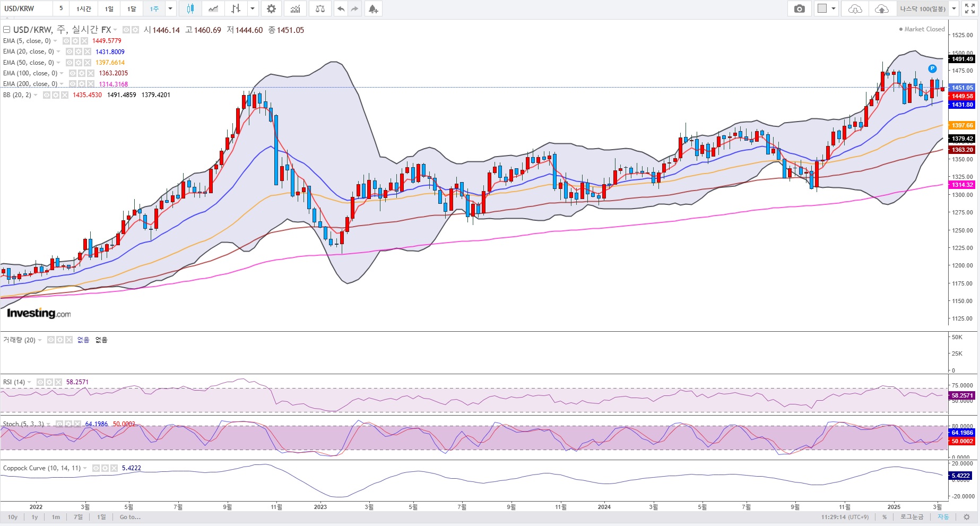Redo the chart action
The width and height of the screenshot is (980, 526).
354,8
